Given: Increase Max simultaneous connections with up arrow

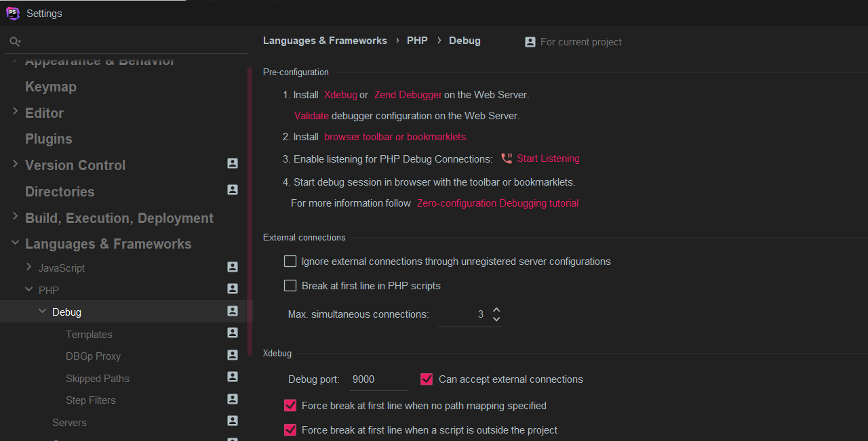Looking at the screenshot, I should pos(496,310).
